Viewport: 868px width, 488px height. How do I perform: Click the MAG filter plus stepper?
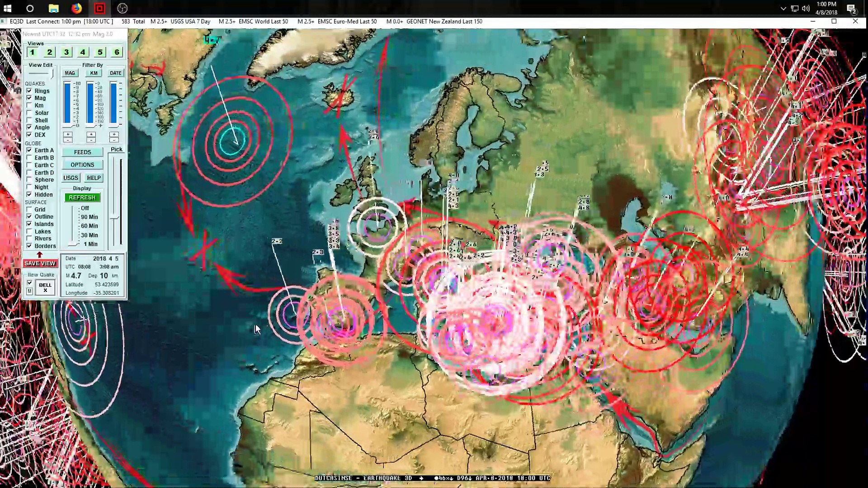pyautogui.click(x=68, y=134)
